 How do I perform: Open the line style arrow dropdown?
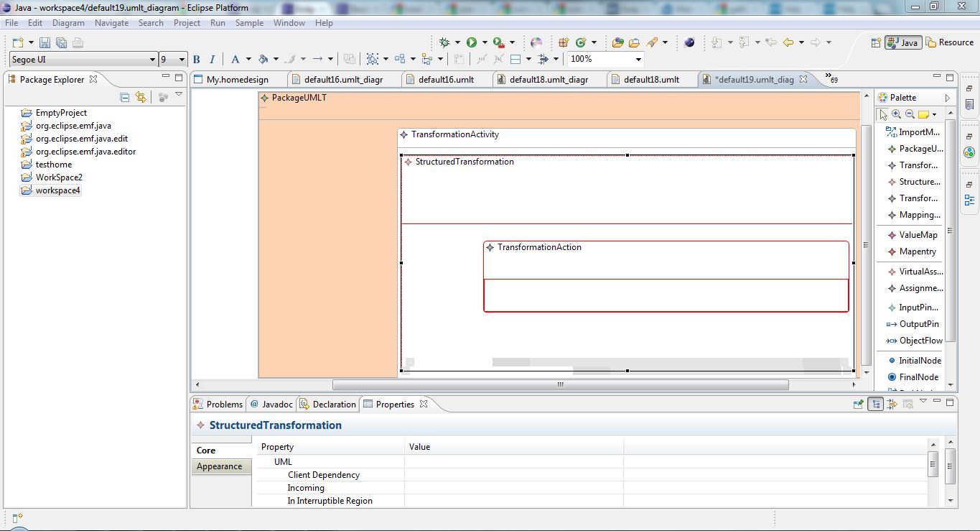(331, 59)
